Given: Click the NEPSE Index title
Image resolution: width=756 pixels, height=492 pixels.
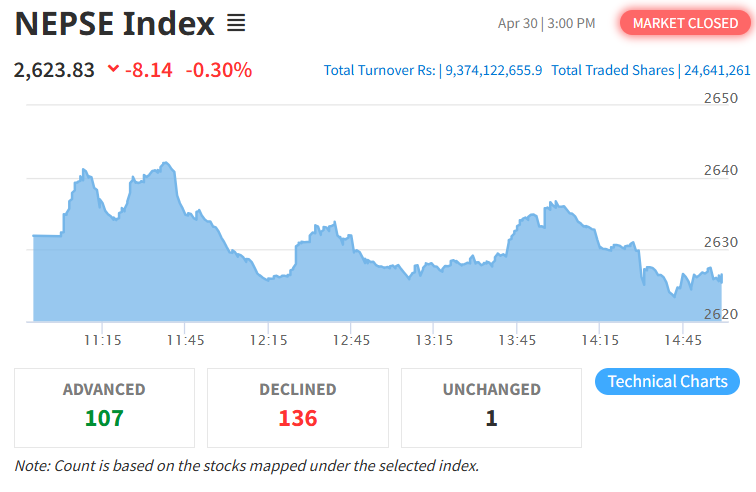Looking at the screenshot, I should pyautogui.click(x=115, y=23).
